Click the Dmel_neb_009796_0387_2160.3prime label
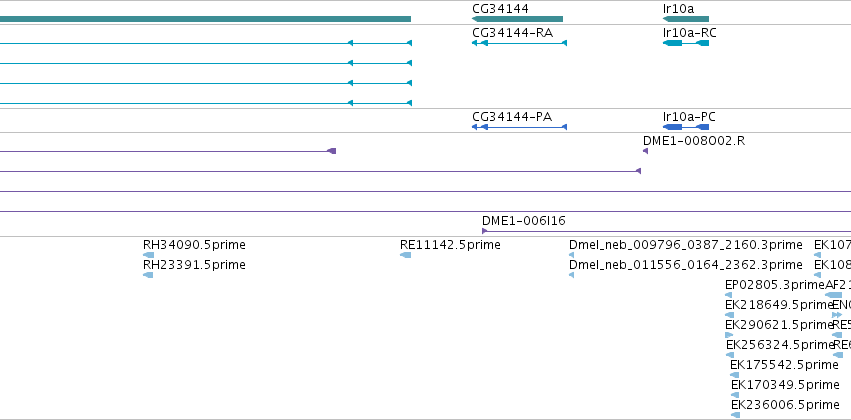 point(685,245)
